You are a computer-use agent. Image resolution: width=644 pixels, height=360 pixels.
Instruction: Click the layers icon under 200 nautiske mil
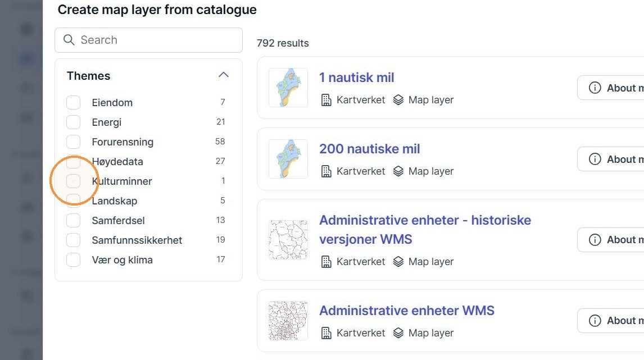point(398,171)
